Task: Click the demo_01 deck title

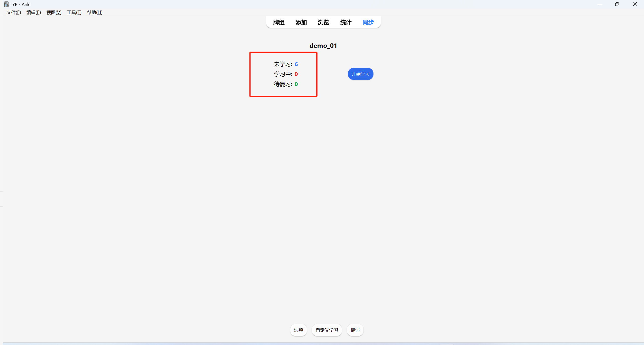Action: [x=323, y=46]
